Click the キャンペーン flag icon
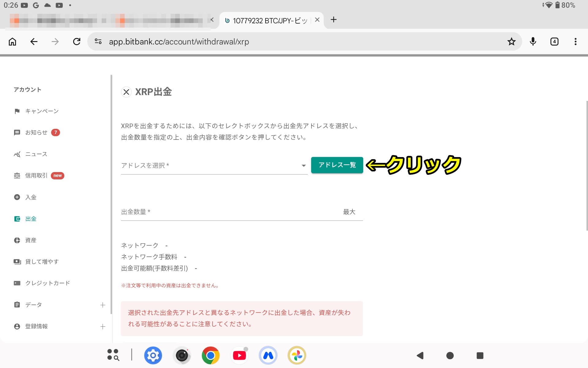Image resolution: width=588 pixels, height=368 pixels. click(x=17, y=111)
